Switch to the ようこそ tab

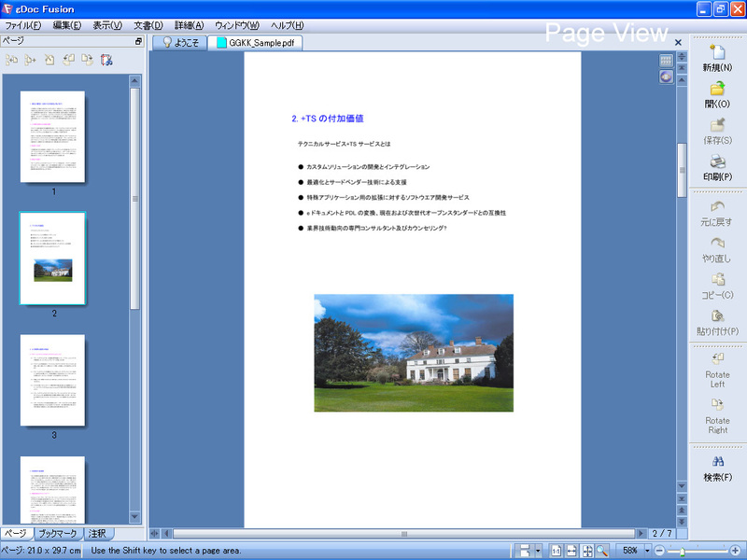180,43
